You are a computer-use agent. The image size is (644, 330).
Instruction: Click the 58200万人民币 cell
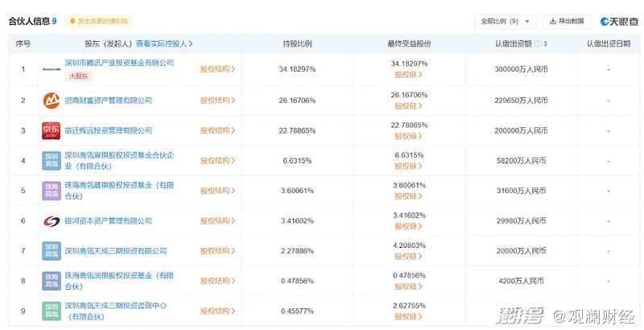click(521, 160)
